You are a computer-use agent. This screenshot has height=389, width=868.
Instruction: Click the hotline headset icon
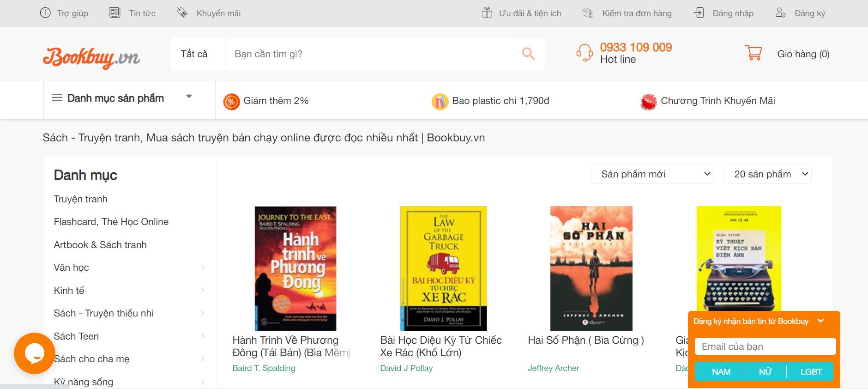(x=585, y=53)
